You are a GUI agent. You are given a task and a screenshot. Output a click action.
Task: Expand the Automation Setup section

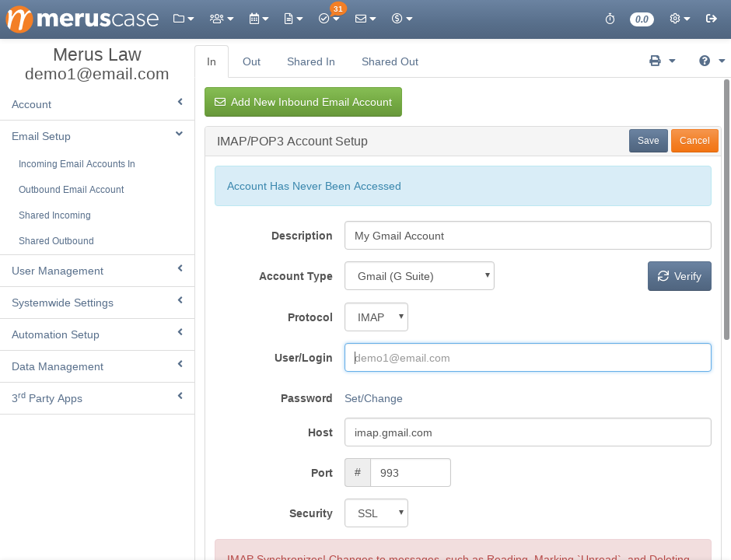click(x=97, y=334)
